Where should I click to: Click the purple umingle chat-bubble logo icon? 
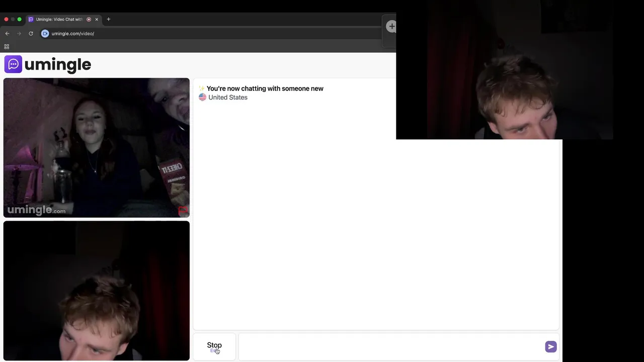(13, 64)
